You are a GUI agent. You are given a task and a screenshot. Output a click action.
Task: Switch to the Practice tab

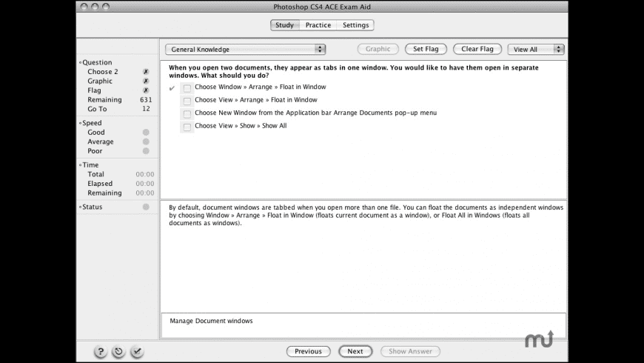tap(318, 25)
